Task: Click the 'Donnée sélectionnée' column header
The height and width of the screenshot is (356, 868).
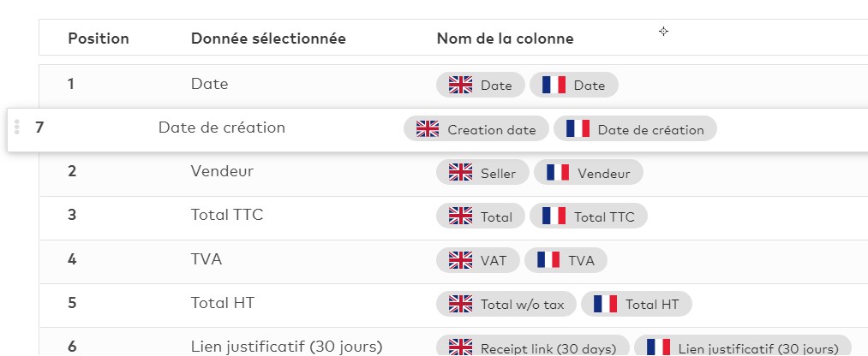Action: pyautogui.click(x=268, y=39)
